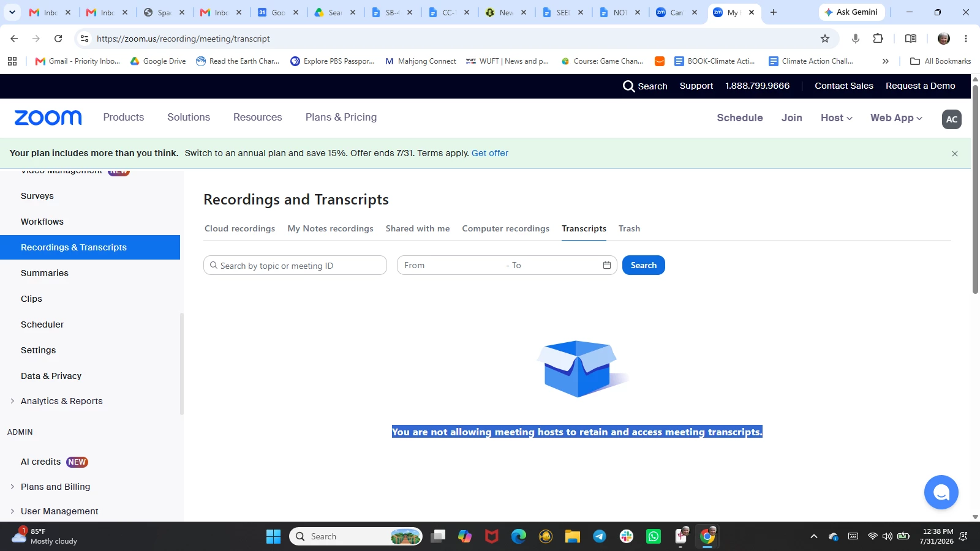Open File Explorer from taskbar
This screenshot has width=980, height=551.
[573, 536]
